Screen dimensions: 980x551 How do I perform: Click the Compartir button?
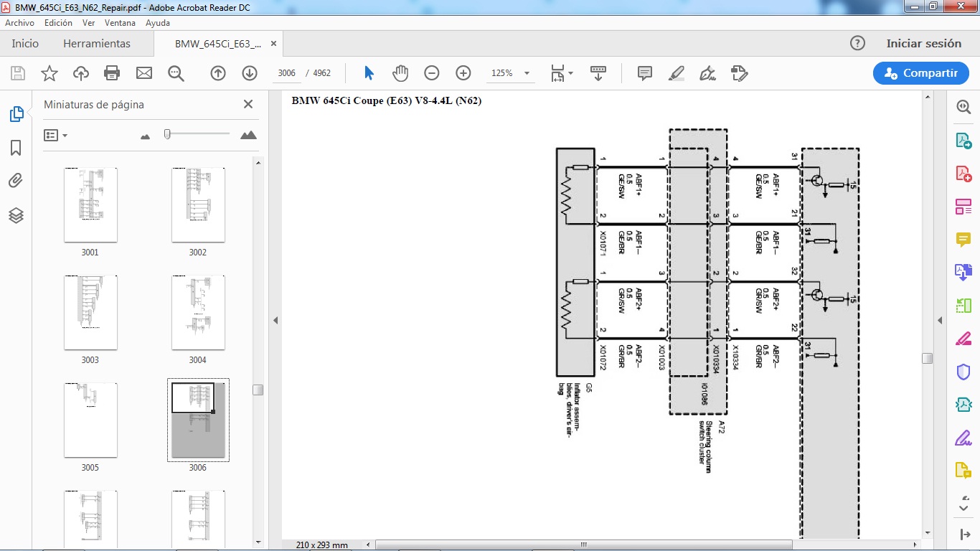[x=921, y=73]
